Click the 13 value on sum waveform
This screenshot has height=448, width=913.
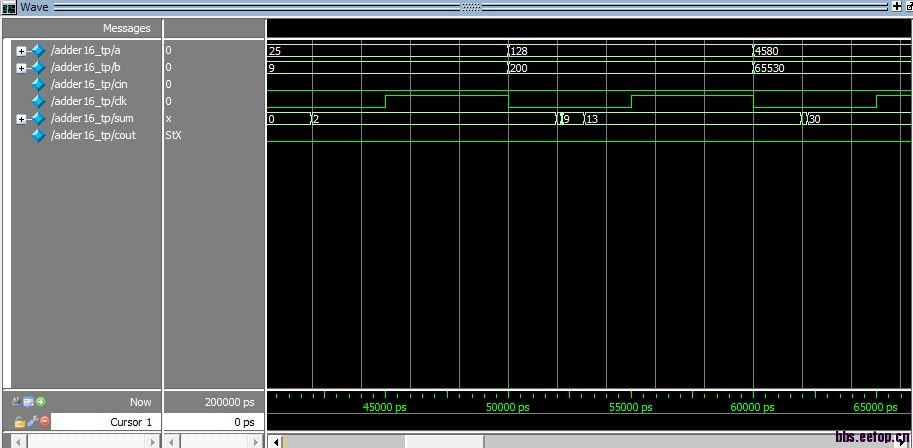[x=592, y=119]
